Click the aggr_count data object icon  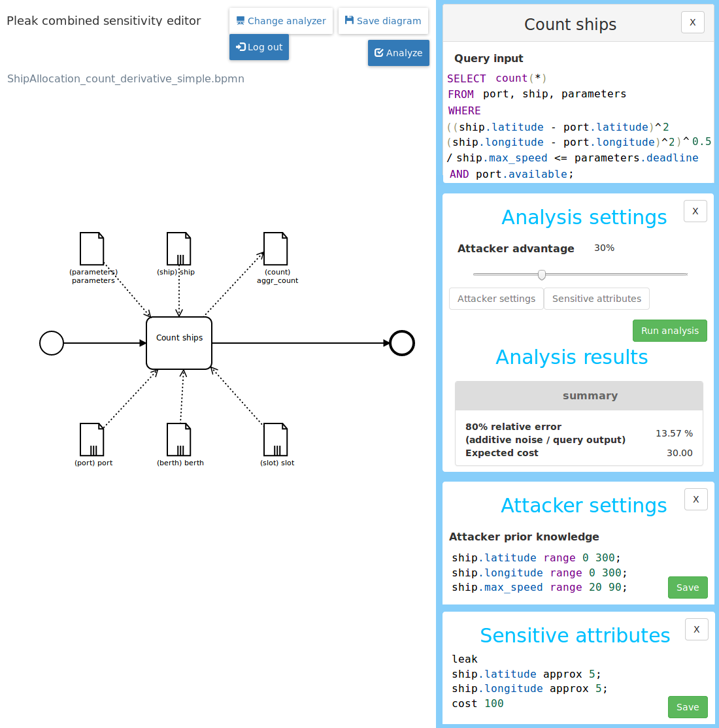275,248
